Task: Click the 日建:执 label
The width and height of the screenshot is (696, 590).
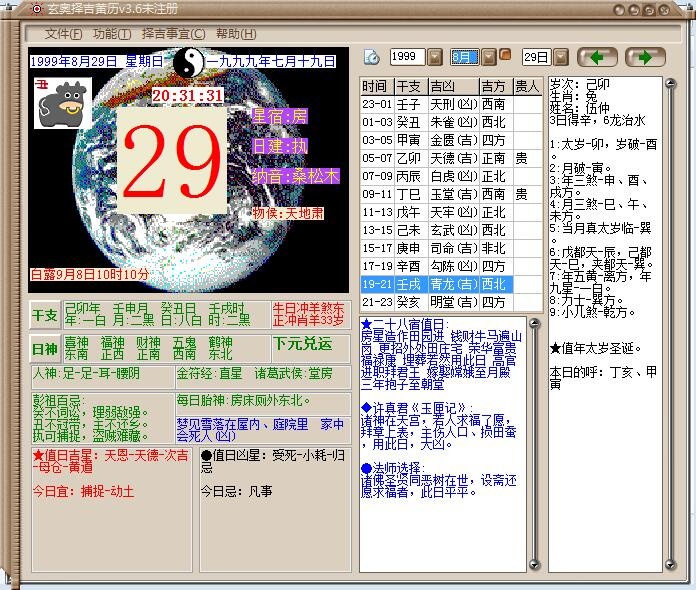Action: tap(280, 146)
